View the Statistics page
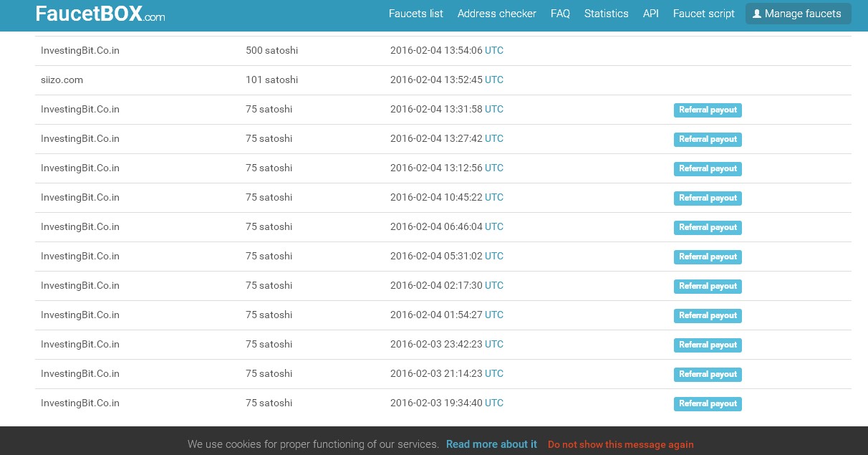868x455 pixels. tap(607, 14)
